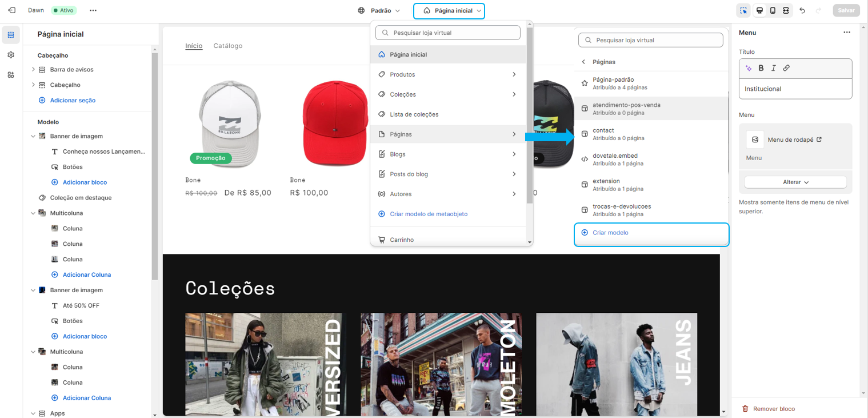
Task: Select atendimento-pos-venda page template
Action: pyautogui.click(x=651, y=109)
